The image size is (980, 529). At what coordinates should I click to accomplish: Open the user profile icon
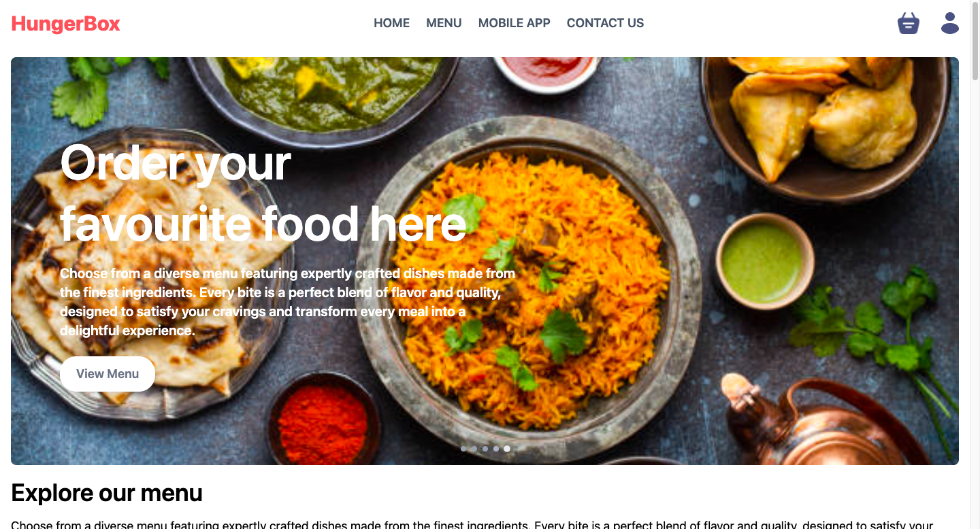point(950,23)
